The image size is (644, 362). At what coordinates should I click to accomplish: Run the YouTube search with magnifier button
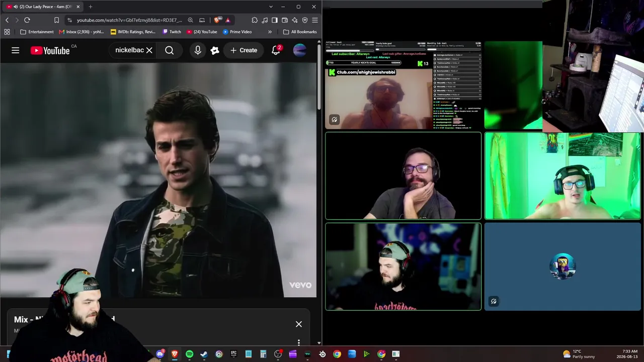[x=170, y=50]
